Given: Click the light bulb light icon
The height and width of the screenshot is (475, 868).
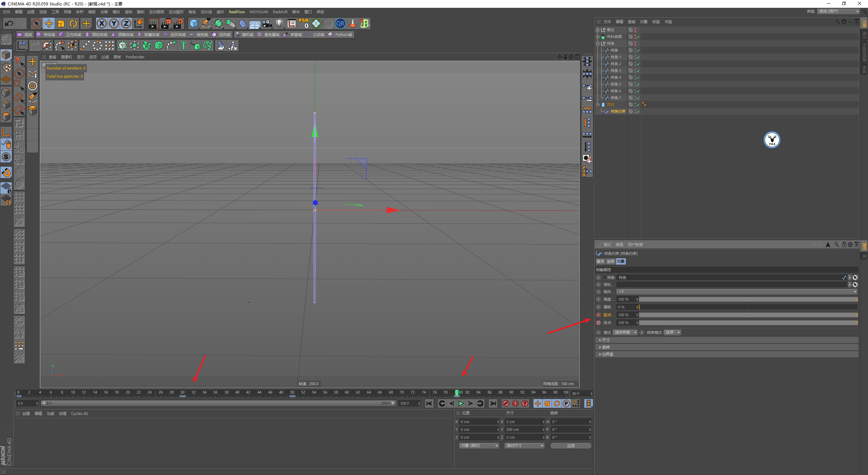Looking at the screenshot, I should point(279,23).
